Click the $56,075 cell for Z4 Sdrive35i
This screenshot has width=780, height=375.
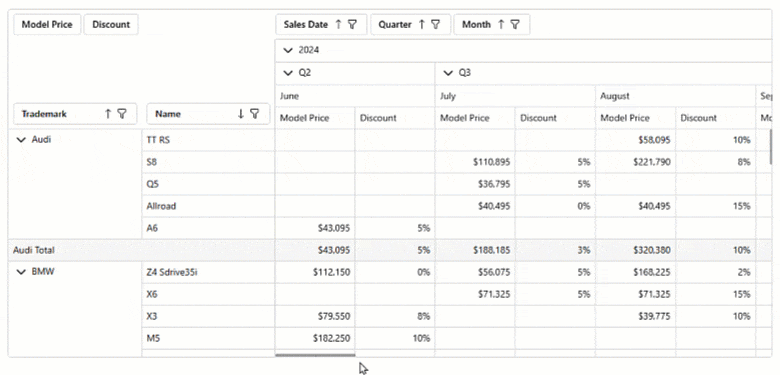click(475, 272)
